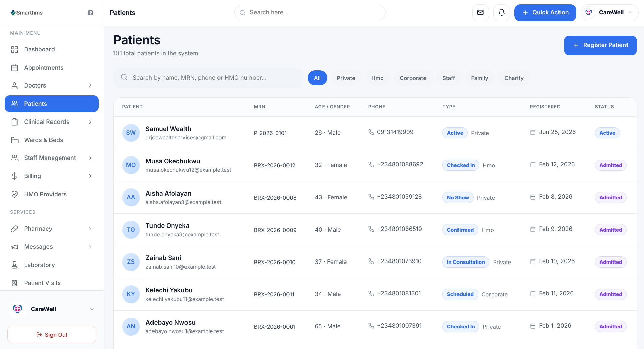The height and width of the screenshot is (349, 644).
Task: Click the ZS avatar for Zainab Sani
Action: pyautogui.click(x=131, y=262)
